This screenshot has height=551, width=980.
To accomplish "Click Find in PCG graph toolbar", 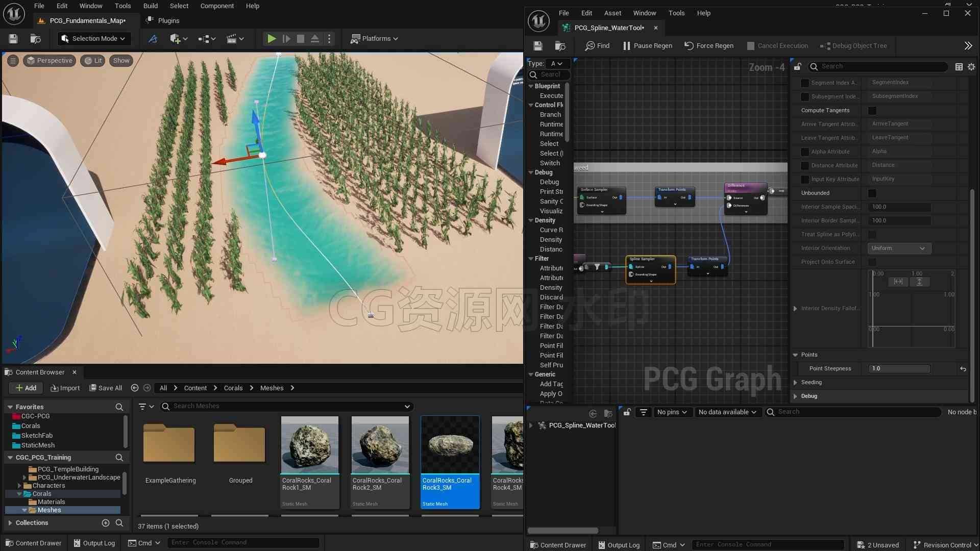I will (597, 46).
